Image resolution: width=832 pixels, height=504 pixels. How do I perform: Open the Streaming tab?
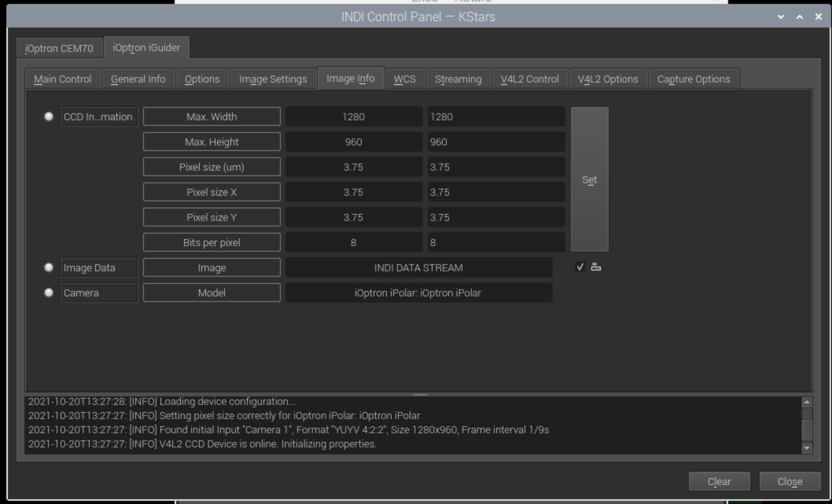pos(458,79)
